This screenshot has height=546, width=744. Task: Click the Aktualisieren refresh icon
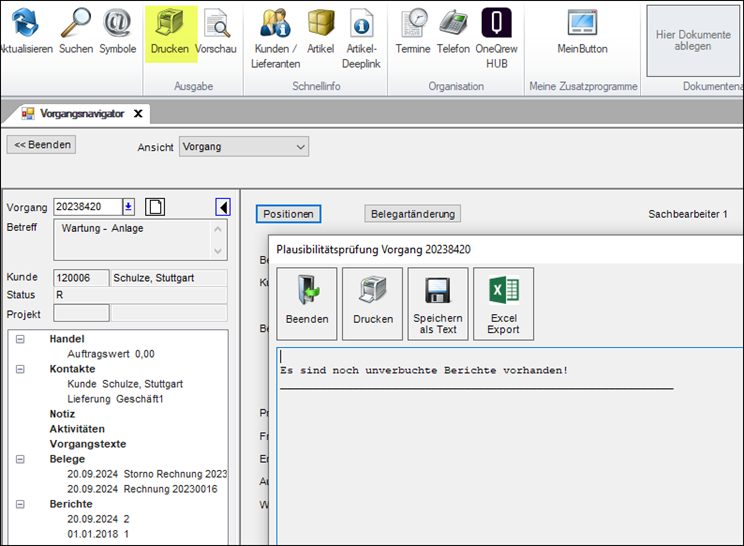point(24,24)
